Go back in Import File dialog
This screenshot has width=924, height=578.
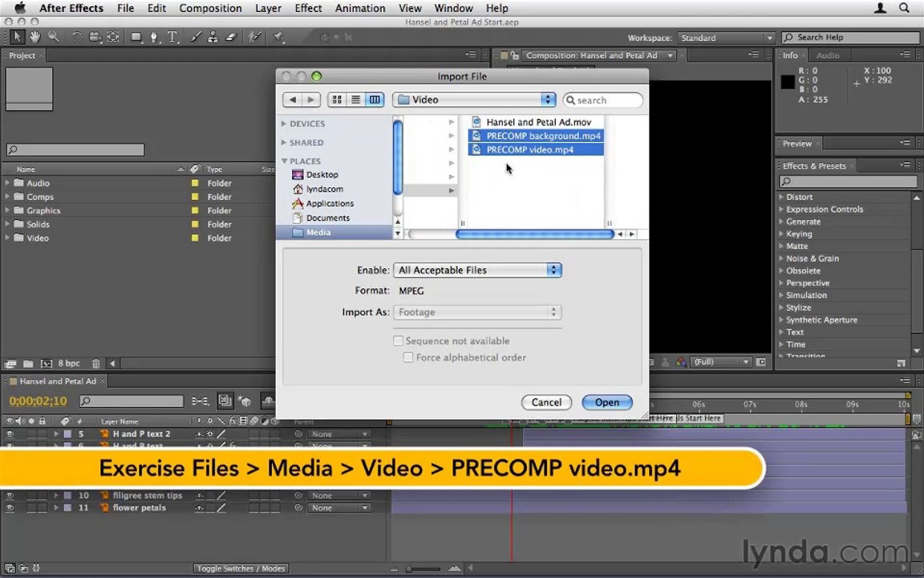point(292,100)
